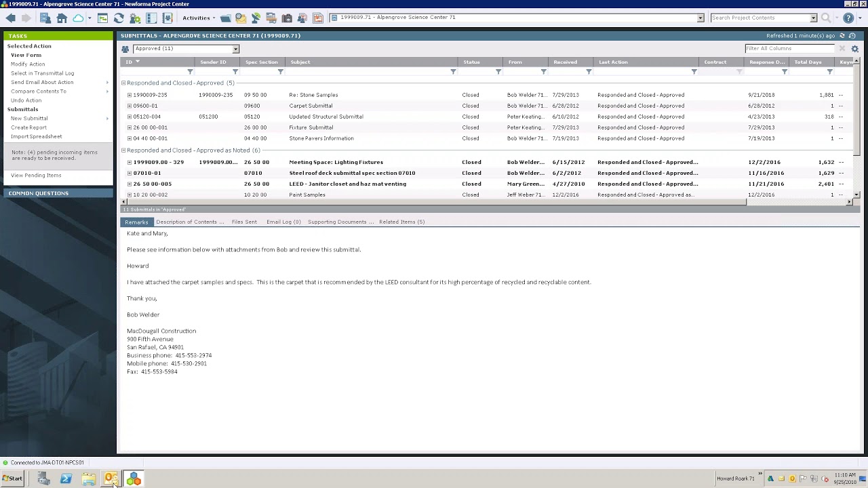The image size is (868, 488).
Task: Select the Paint Samples row
Action: (486, 195)
